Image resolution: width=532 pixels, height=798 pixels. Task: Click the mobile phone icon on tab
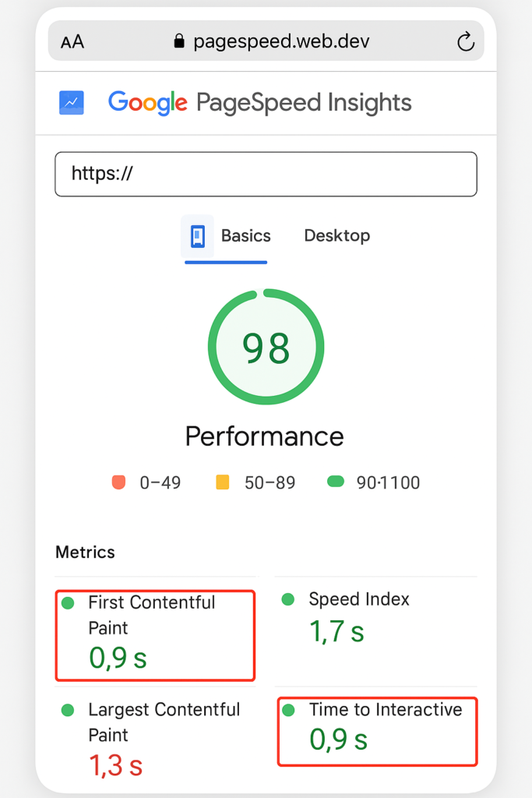(197, 237)
